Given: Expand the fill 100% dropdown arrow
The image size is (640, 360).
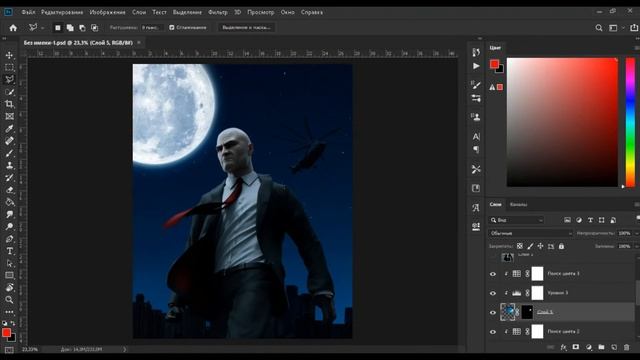Looking at the screenshot, I should 636,246.
